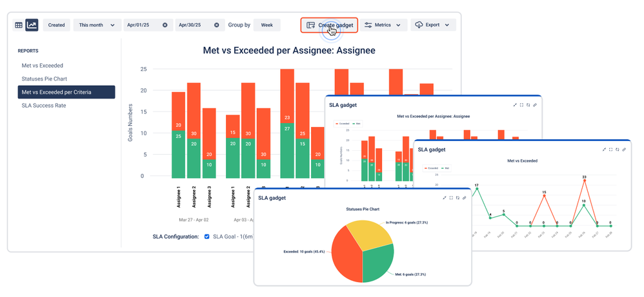Toggle Met legend in Assignee bar gadget

[356, 123]
